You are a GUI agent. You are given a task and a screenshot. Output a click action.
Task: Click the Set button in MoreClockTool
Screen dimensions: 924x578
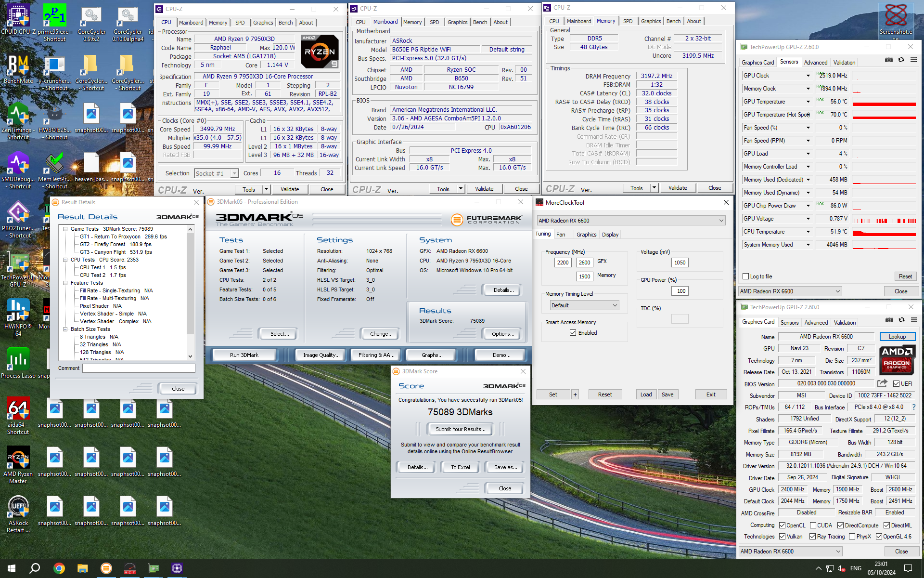(x=553, y=394)
